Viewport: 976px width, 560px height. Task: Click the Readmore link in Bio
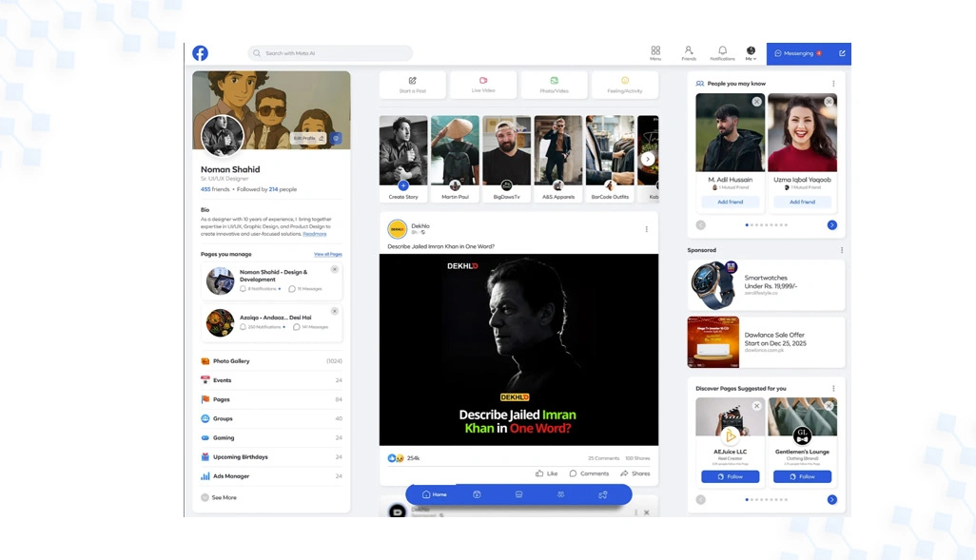click(314, 234)
